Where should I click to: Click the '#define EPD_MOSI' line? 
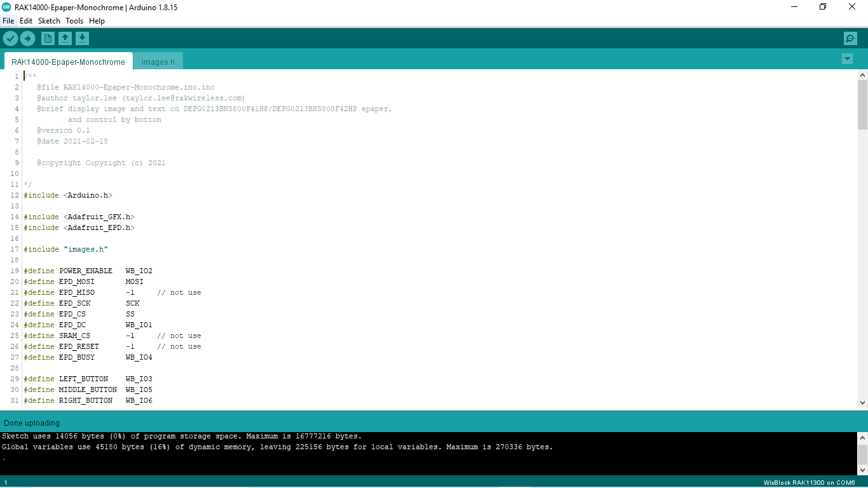pyautogui.click(x=83, y=281)
